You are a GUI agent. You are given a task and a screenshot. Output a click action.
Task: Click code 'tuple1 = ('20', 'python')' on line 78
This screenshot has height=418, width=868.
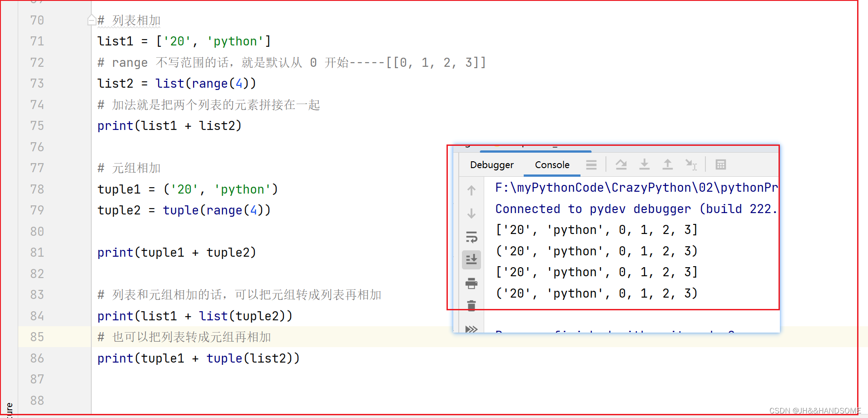pyautogui.click(x=188, y=189)
